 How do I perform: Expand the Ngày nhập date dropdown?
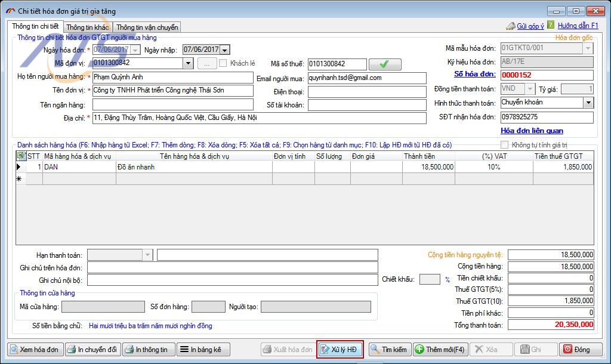click(225, 50)
